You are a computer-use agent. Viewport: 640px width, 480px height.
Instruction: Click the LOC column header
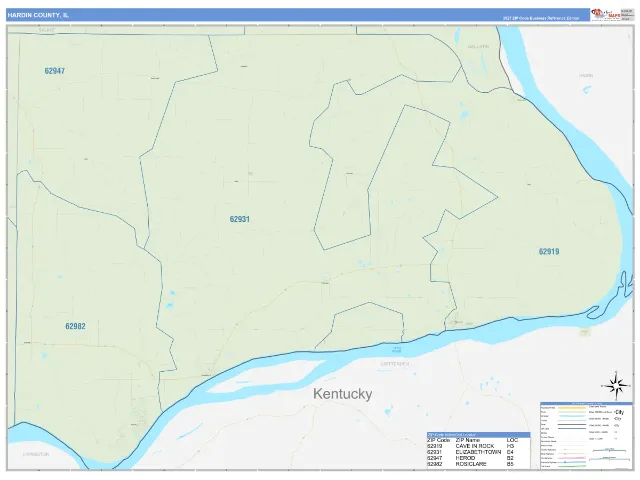coord(512,440)
